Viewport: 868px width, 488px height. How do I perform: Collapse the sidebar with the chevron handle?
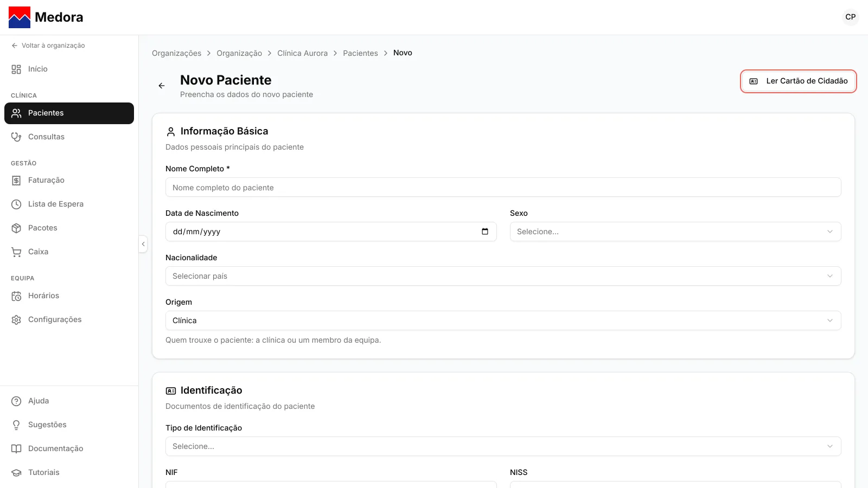(143, 244)
